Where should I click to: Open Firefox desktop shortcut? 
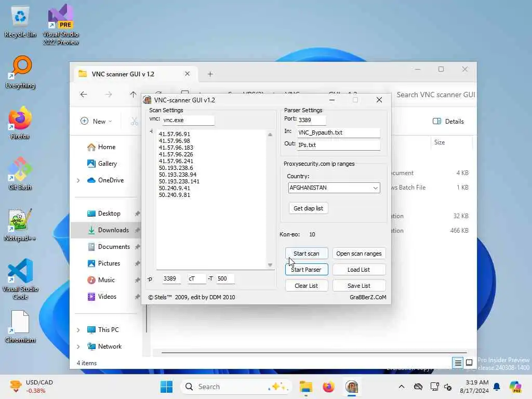pos(20,123)
